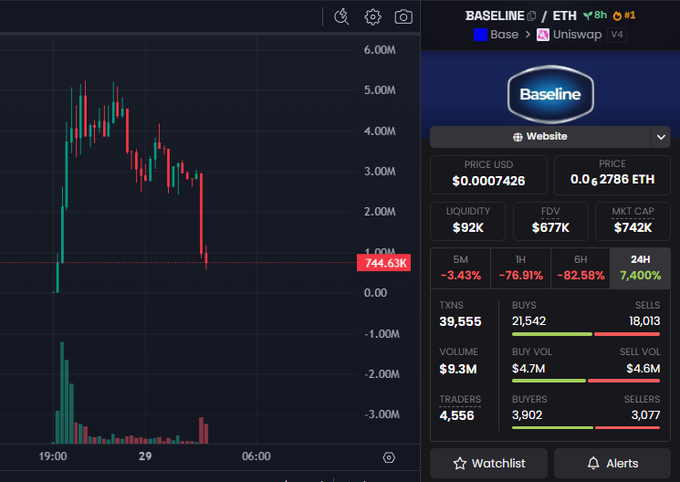Click the TRADERS value 4,556

(457, 416)
